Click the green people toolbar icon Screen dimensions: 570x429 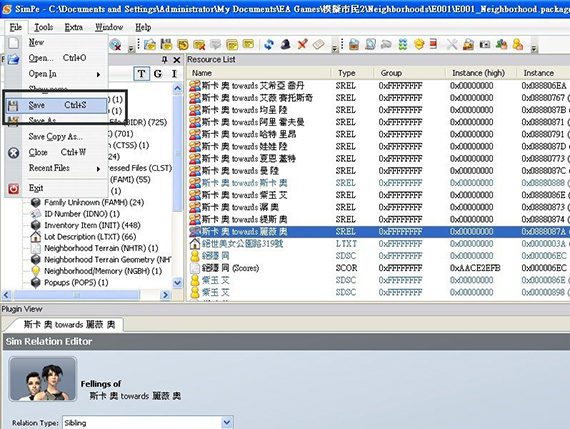point(501,45)
